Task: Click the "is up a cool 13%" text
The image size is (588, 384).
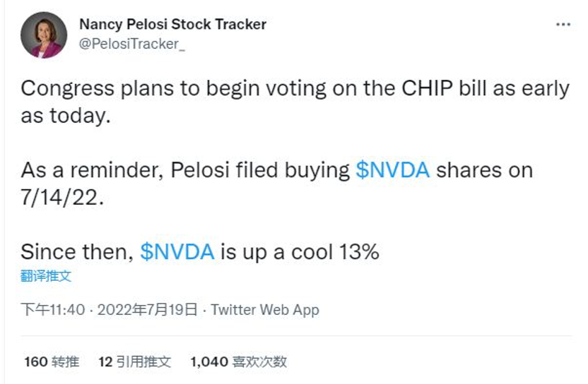Action: pos(300,252)
